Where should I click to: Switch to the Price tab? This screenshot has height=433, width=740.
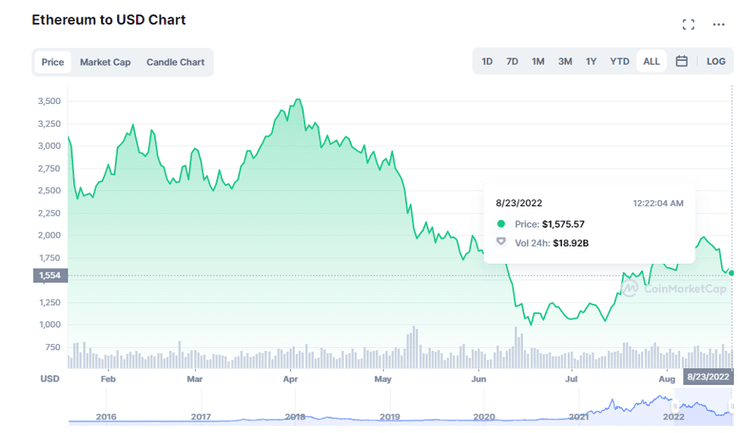point(53,62)
